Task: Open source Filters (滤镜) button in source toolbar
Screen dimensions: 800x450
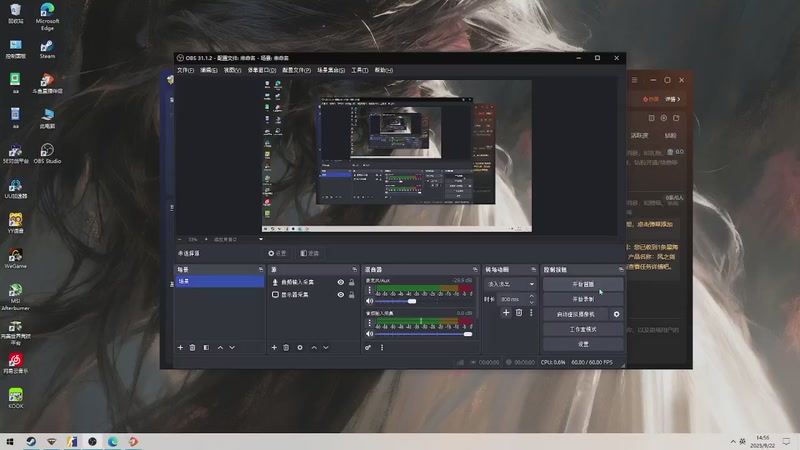Action: tap(310, 253)
